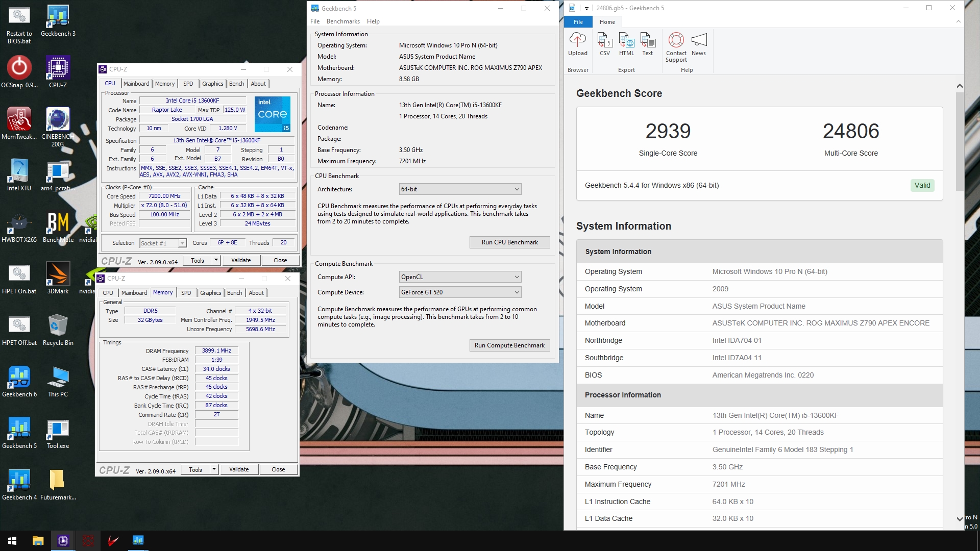Select the OCSnap desktop icon
Viewport: 980px width, 551px height.
point(19,72)
